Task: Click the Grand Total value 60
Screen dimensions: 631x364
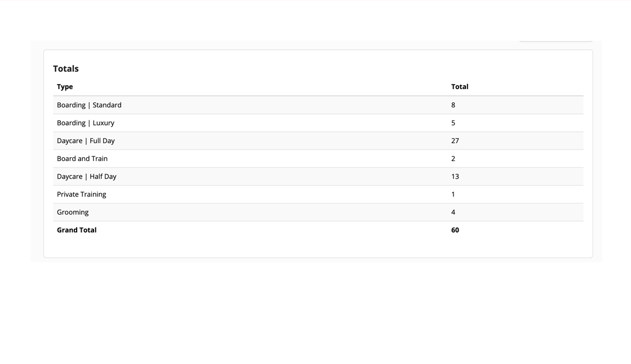Action: pos(455,230)
